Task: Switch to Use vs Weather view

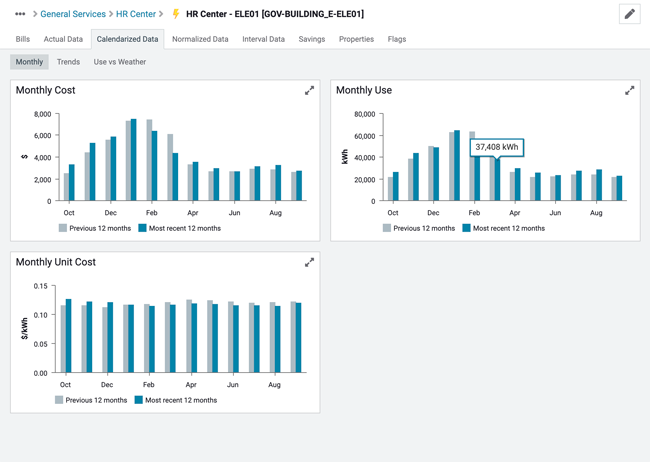Action: click(x=119, y=62)
